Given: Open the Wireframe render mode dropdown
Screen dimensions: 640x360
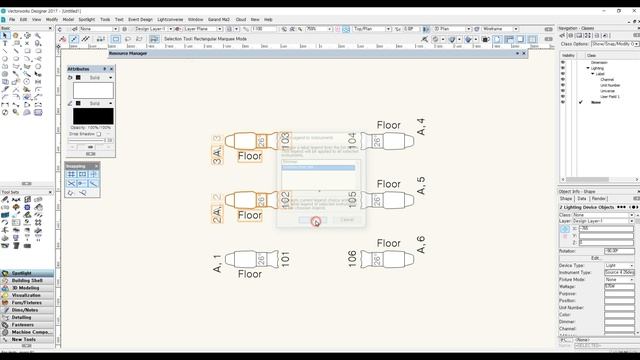Looking at the screenshot, I should (500, 29).
